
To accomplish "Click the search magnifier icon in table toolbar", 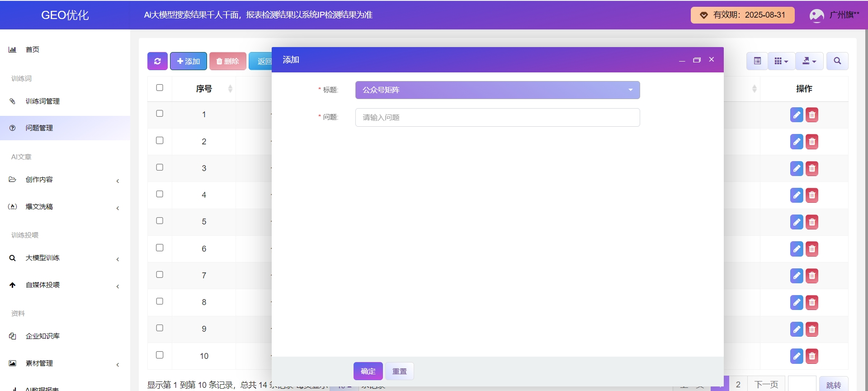I will [x=837, y=61].
